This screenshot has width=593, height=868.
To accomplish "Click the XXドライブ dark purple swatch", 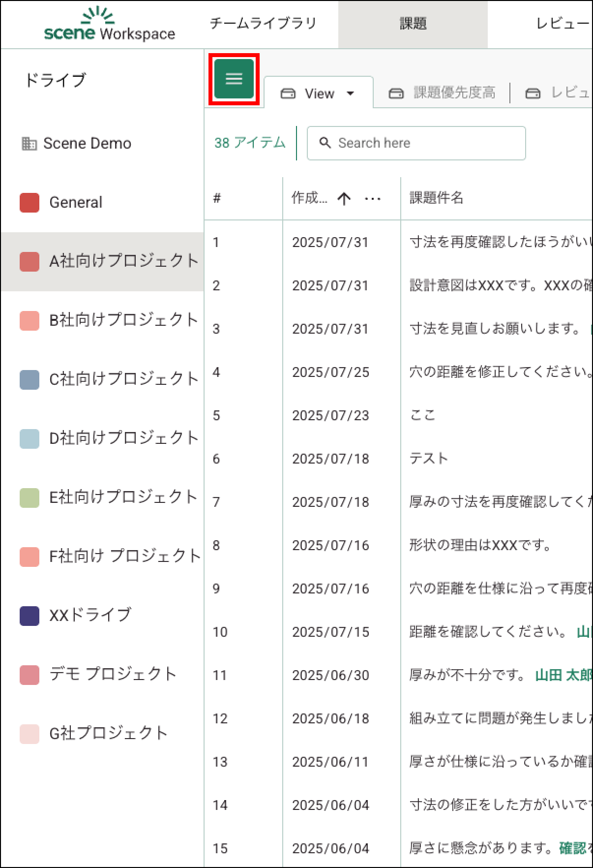I will pyautogui.click(x=30, y=616).
